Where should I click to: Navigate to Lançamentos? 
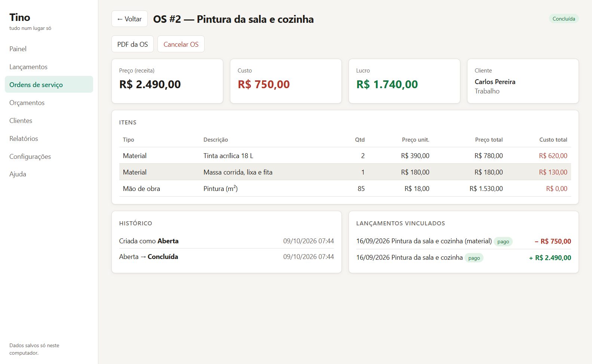(x=49, y=67)
